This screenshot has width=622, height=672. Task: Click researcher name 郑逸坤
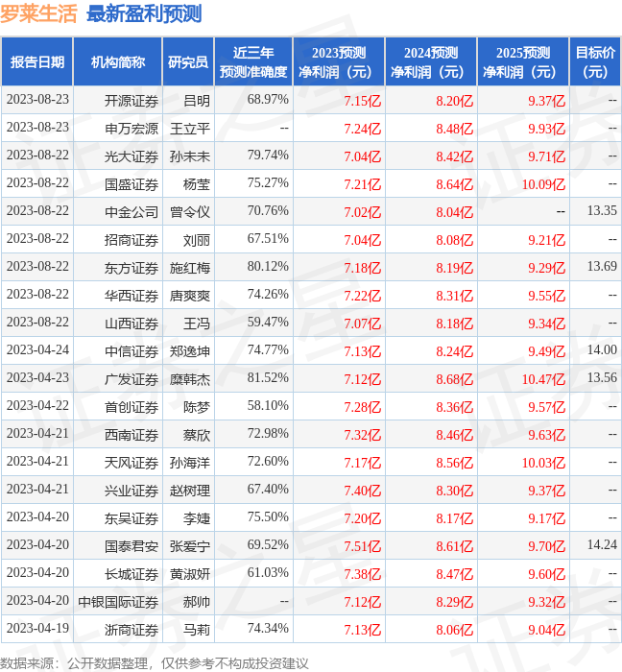point(190,351)
